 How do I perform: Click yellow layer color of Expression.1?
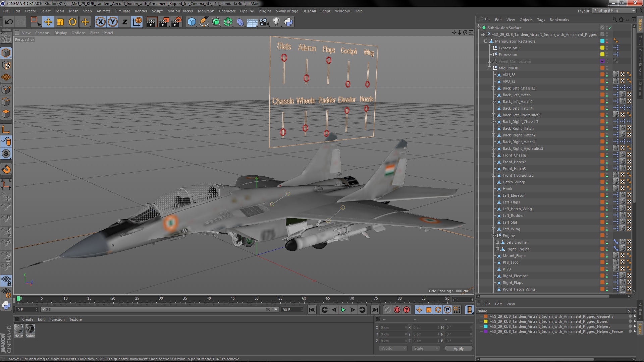[x=602, y=48]
